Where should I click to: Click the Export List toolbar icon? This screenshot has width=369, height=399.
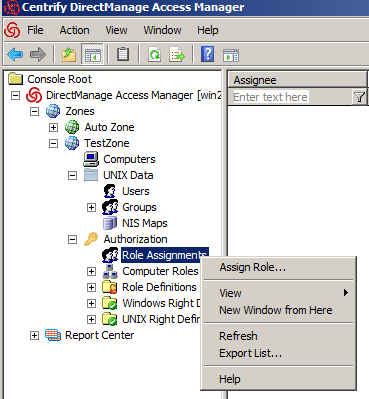click(177, 54)
